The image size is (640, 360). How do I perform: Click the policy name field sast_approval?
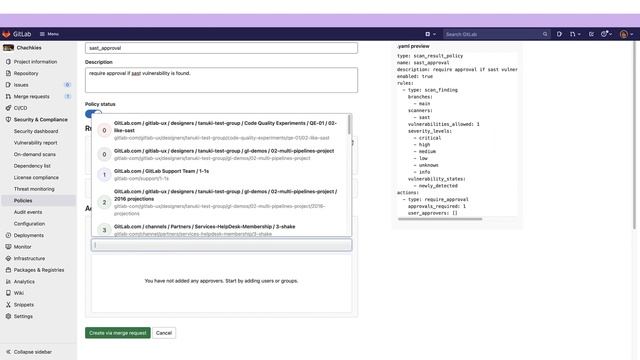tap(221, 48)
